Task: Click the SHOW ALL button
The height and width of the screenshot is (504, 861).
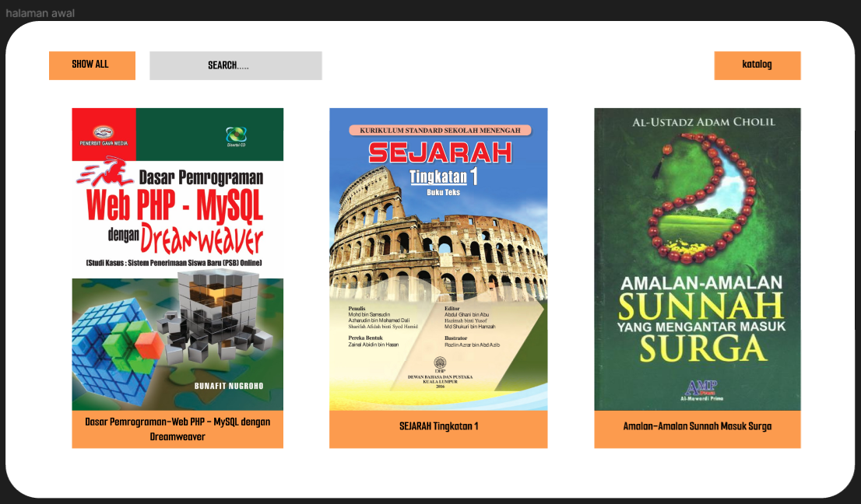Action: [92, 66]
